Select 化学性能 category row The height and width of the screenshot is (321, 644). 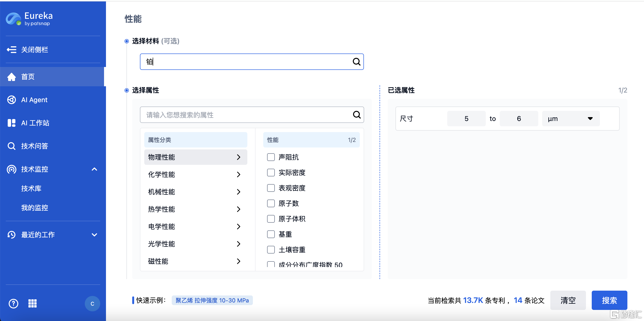[x=196, y=174]
